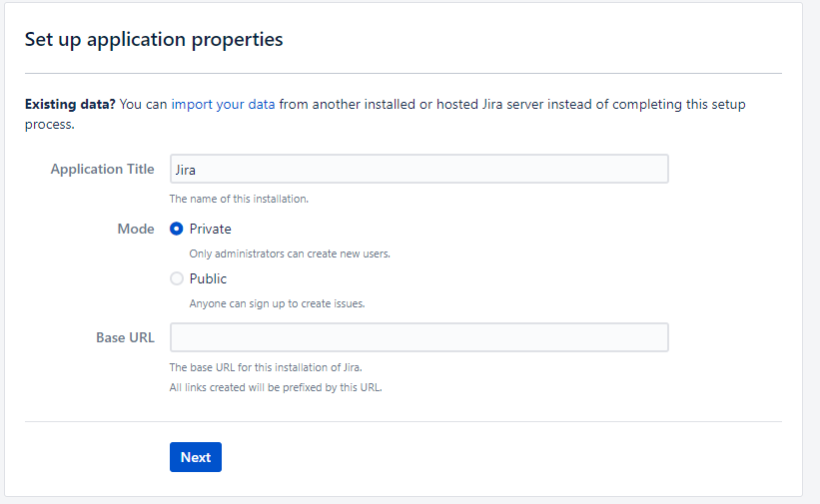The image size is (820, 504).
Task: Click the 'Application Title' label
Action: (103, 169)
